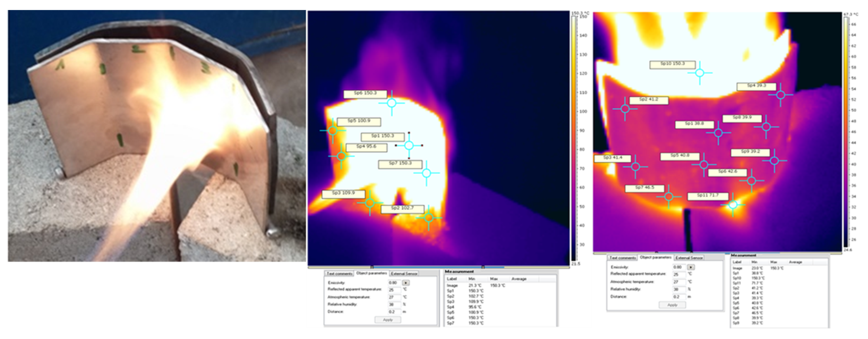The height and width of the screenshot is (339, 868).
Task: Open emissivity arrow button in left panel
Action: pyautogui.click(x=406, y=283)
